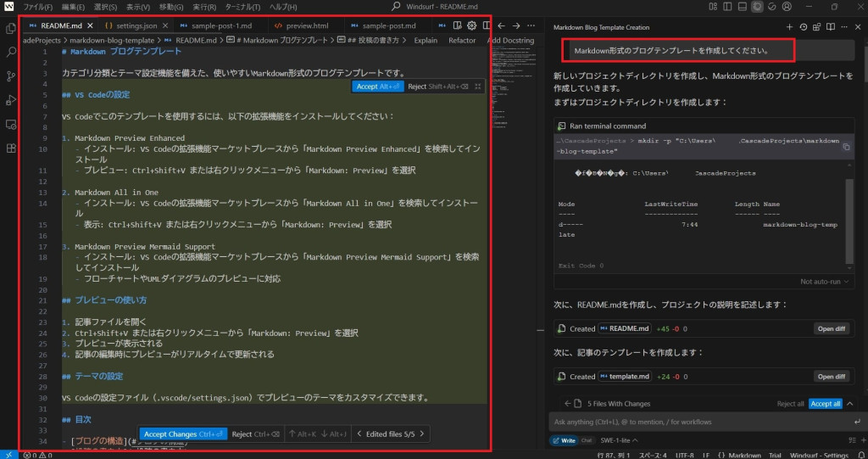Switch to the preview.html tab

coord(307,26)
